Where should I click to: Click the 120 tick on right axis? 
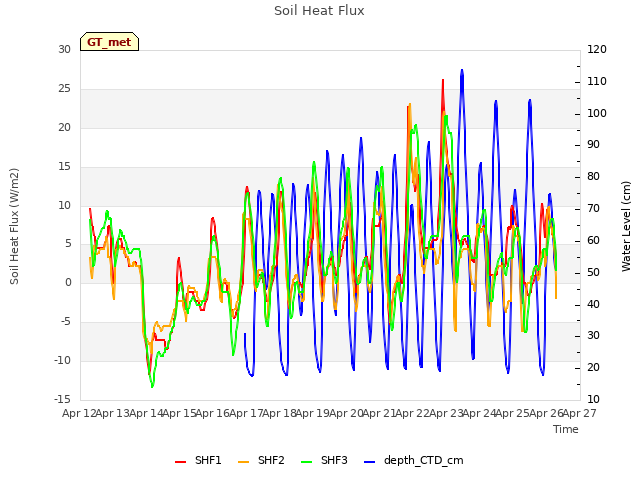tap(597, 49)
